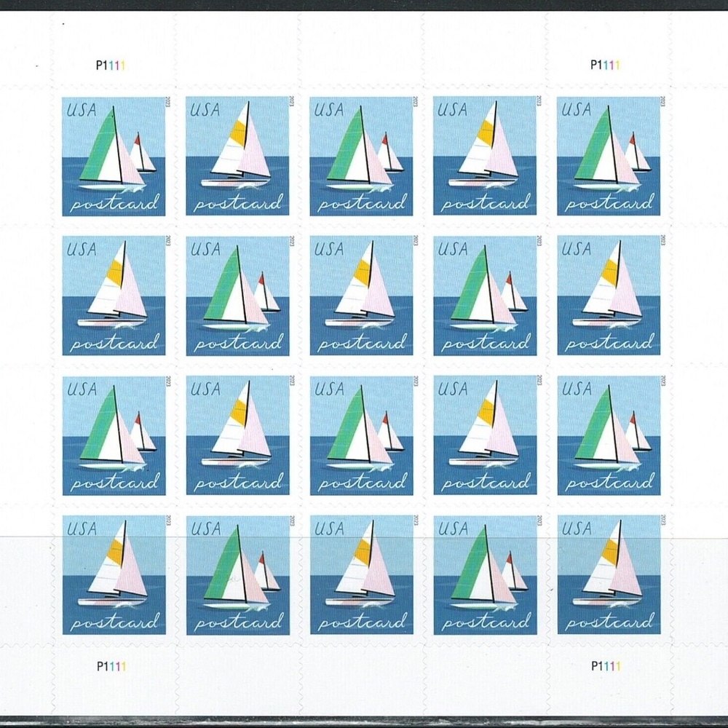Image resolution: width=728 pixels, height=728 pixels.
Task: Select the green-sail stamp, first row, first column
Action: (114, 157)
